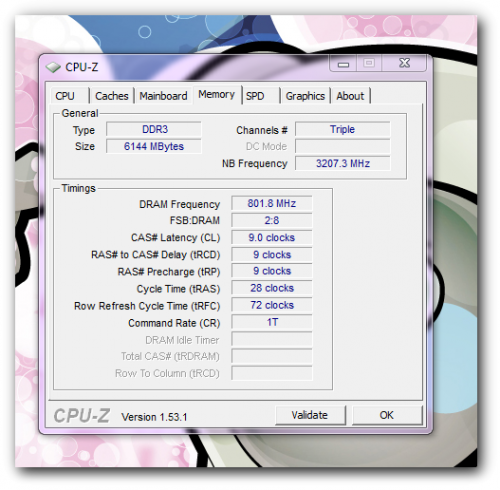Click the 3207.3 MHz NB Frequency value

342,163
